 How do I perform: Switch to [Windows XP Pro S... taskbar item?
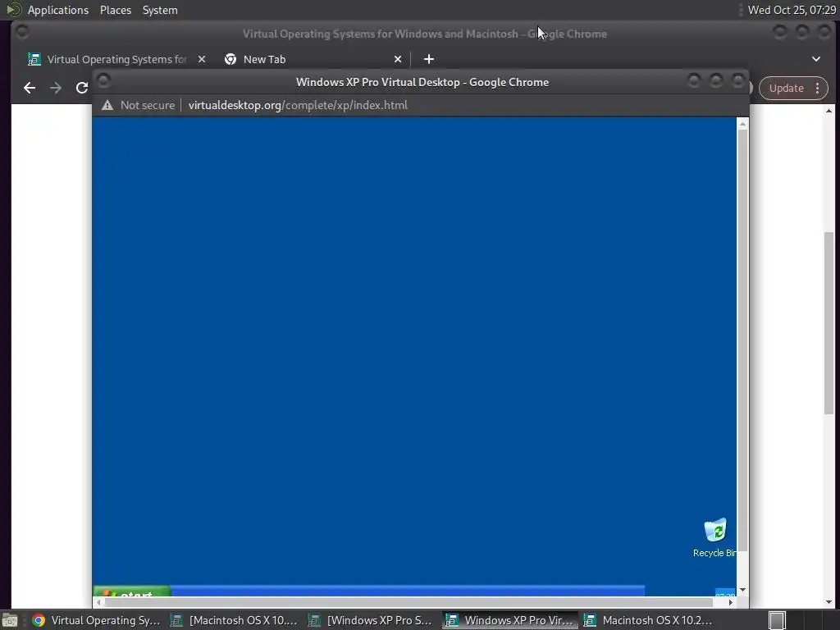coord(372,620)
